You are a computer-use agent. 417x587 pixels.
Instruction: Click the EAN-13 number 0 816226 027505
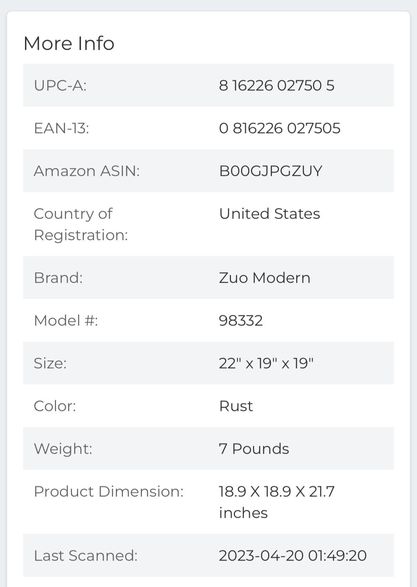tap(280, 128)
